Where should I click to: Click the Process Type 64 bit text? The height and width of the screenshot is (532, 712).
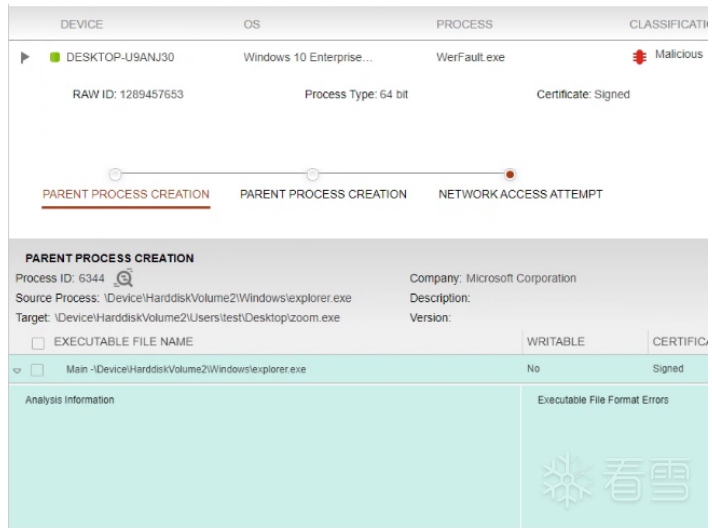356,94
